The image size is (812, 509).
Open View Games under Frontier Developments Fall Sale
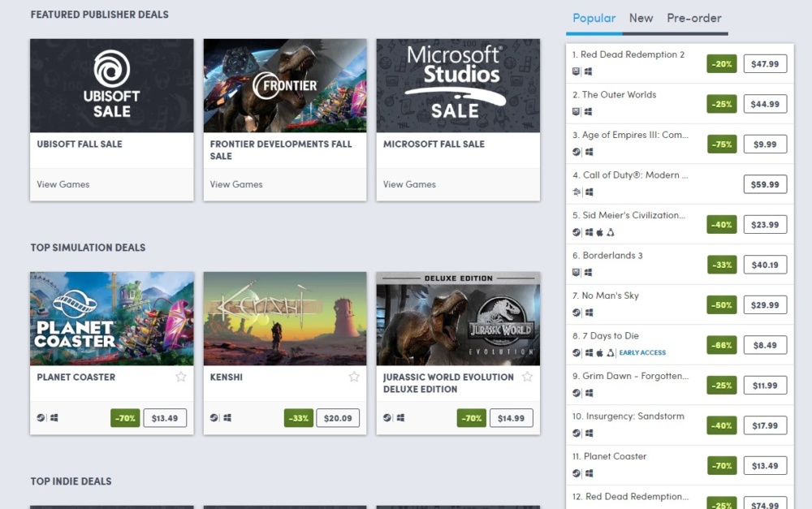tap(236, 184)
